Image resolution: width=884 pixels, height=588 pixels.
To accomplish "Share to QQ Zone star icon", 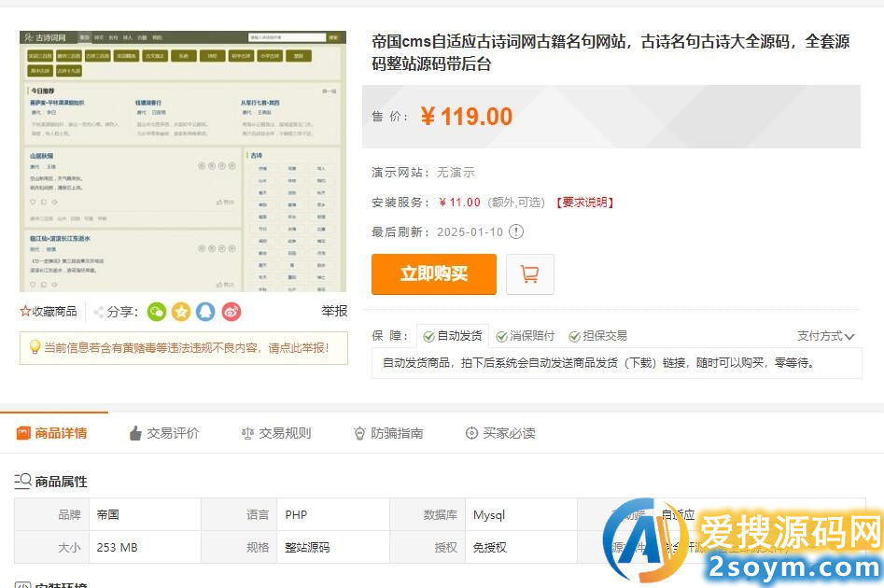I will pos(181,312).
